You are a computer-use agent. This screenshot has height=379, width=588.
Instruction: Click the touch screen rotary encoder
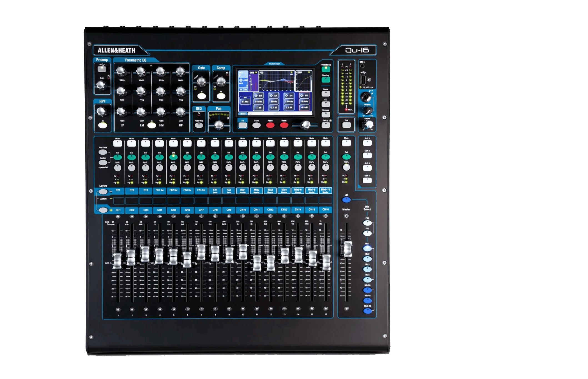306,125
